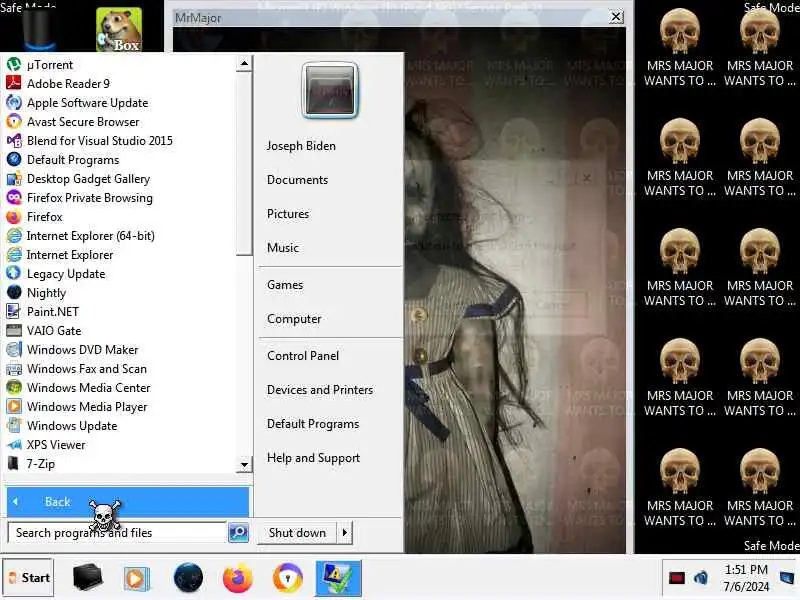The image size is (800, 600).
Task: Click the user account picture
Action: [x=330, y=91]
